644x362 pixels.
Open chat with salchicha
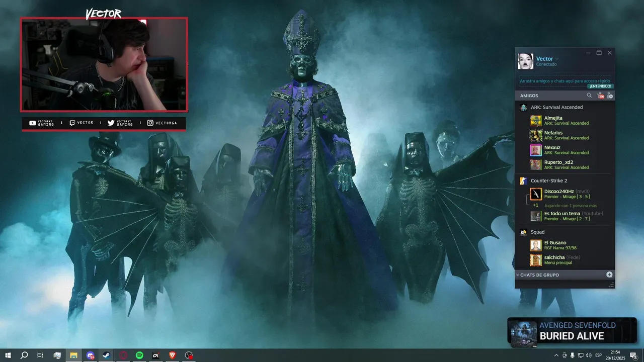point(565,260)
